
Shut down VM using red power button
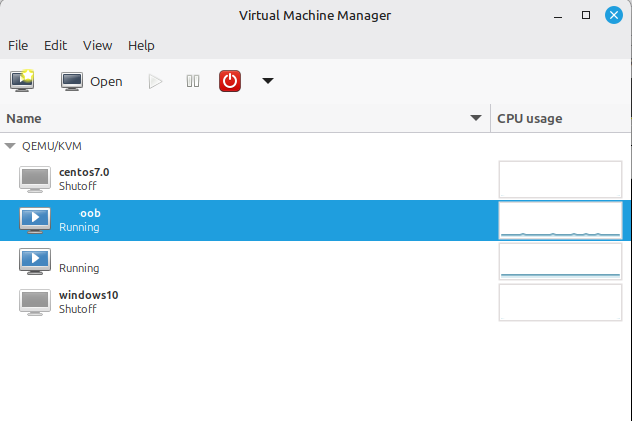click(230, 81)
